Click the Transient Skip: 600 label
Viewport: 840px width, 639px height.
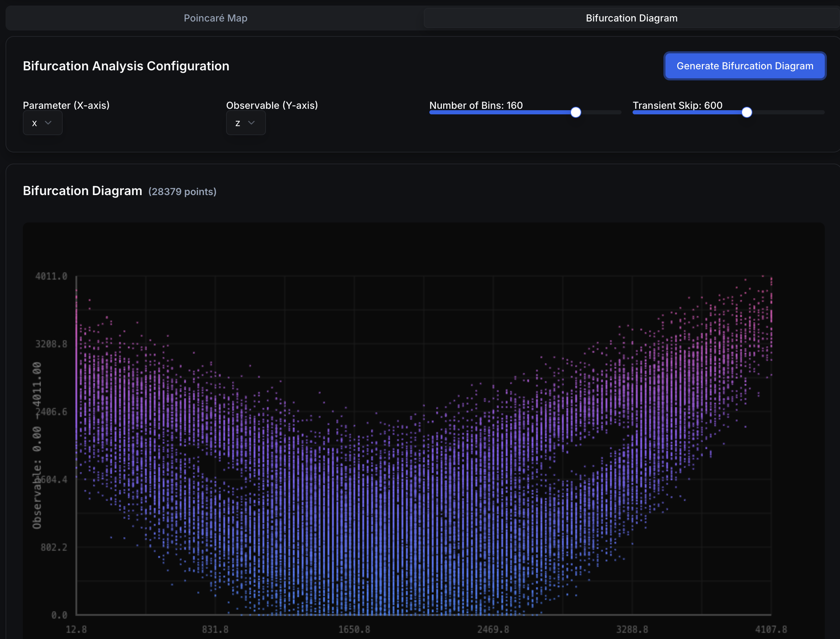[x=677, y=105]
